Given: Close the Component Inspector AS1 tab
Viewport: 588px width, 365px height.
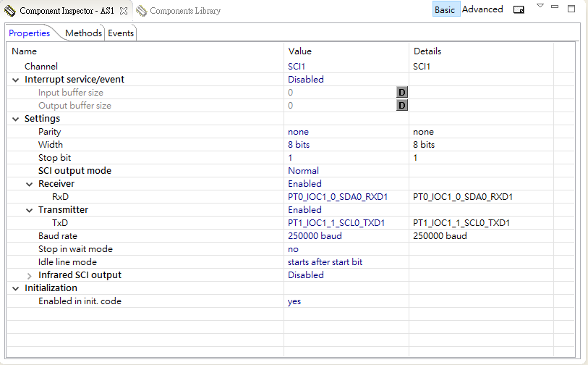Looking at the screenshot, I should click(x=123, y=11).
